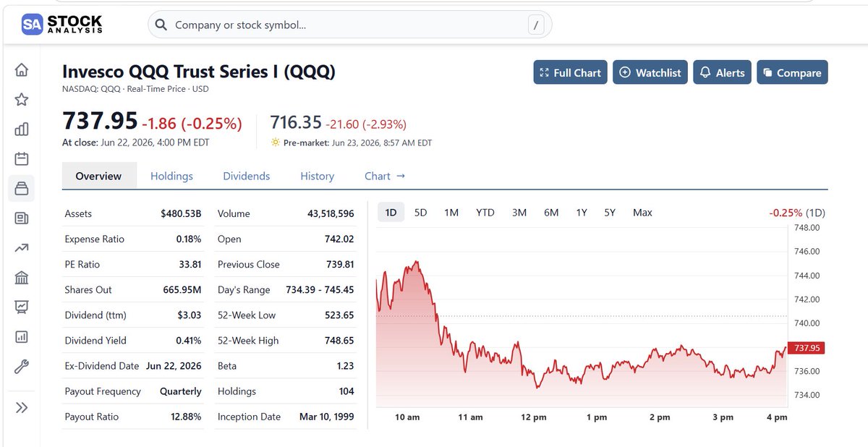Open the Alerts button

(x=723, y=72)
